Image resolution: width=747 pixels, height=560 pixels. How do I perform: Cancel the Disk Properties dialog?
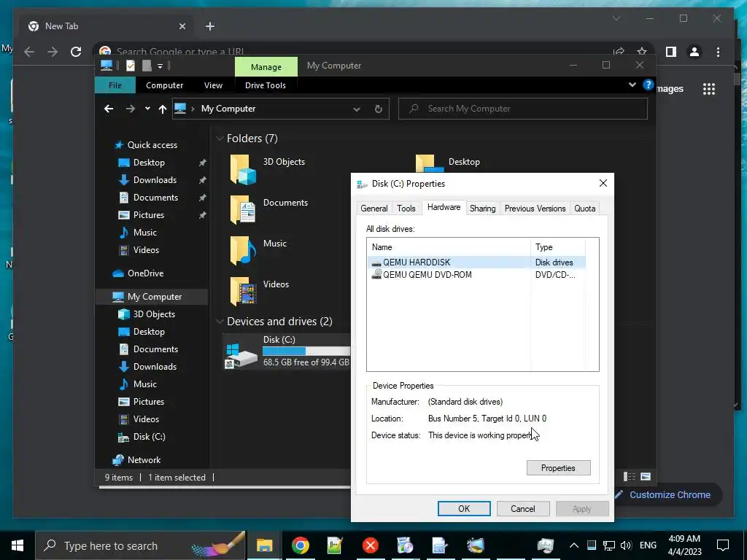click(522, 508)
